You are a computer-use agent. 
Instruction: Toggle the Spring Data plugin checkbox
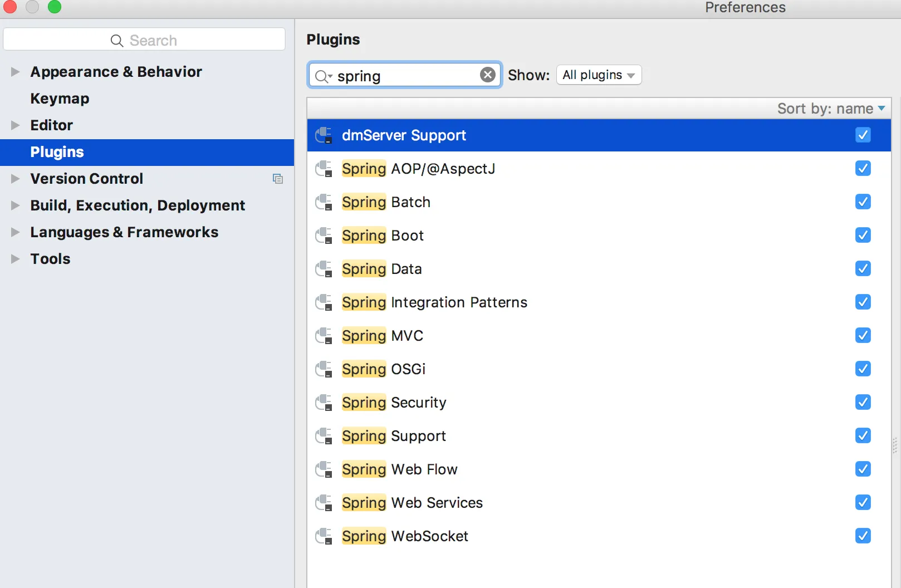click(x=863, y=268)
